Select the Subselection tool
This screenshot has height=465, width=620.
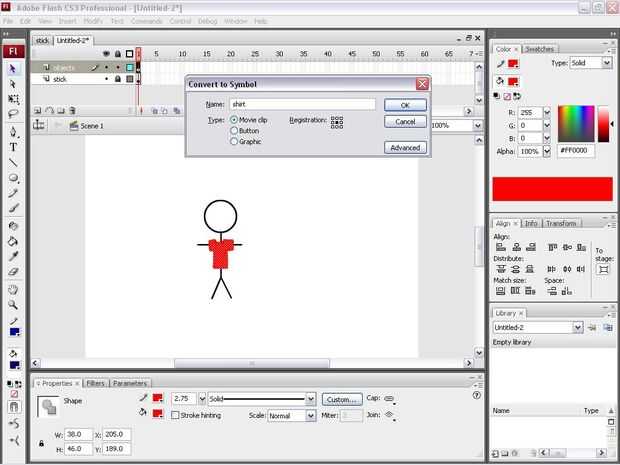13,84
